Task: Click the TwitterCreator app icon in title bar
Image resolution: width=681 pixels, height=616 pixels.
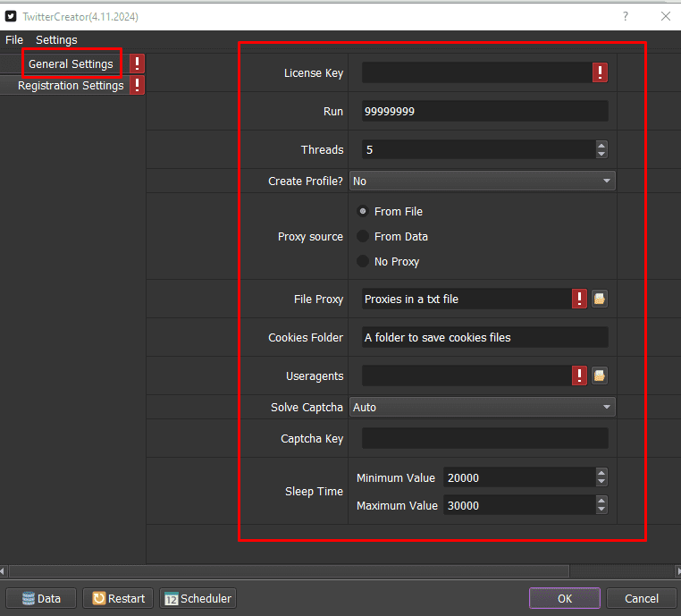Action: (x=11, y=16)
